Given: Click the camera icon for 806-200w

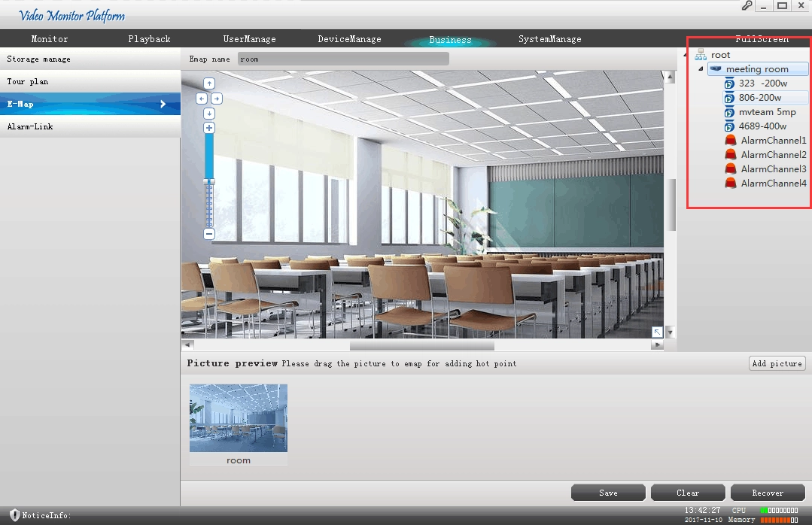Looking at the screenshot, I should tap(729, 98).
